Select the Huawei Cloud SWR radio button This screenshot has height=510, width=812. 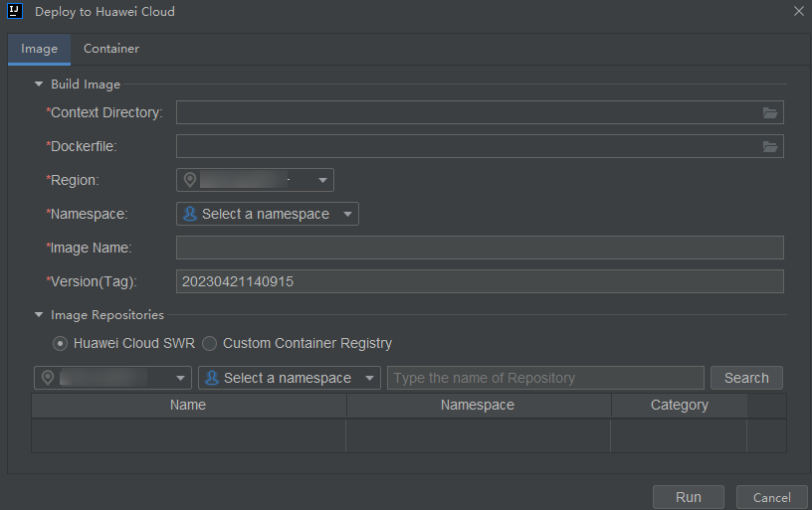[x=60, y=343]
